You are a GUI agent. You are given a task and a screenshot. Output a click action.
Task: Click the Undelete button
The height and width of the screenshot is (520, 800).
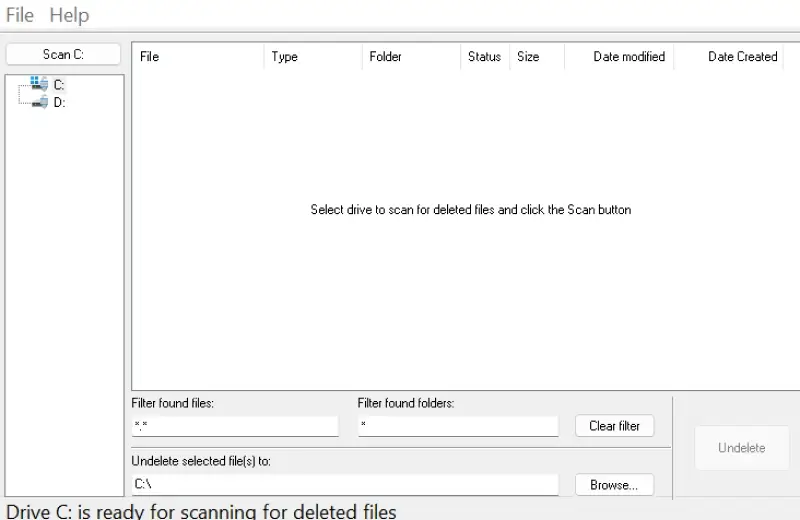[741, 448]
